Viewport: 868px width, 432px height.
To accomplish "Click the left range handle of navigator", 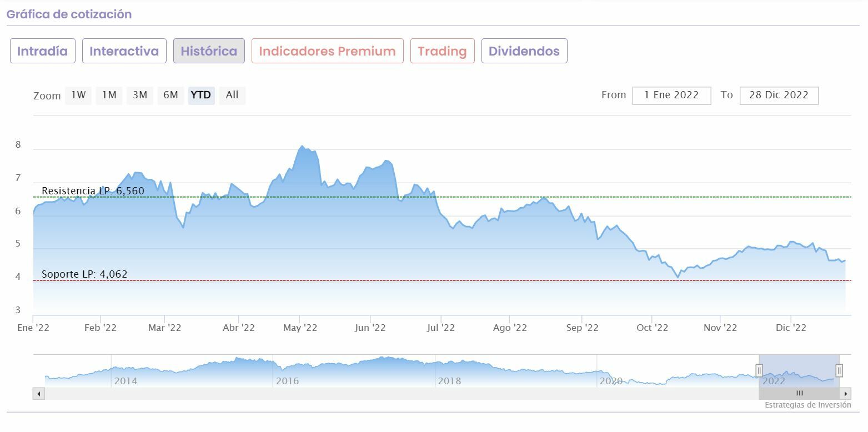I will point(759,370).
